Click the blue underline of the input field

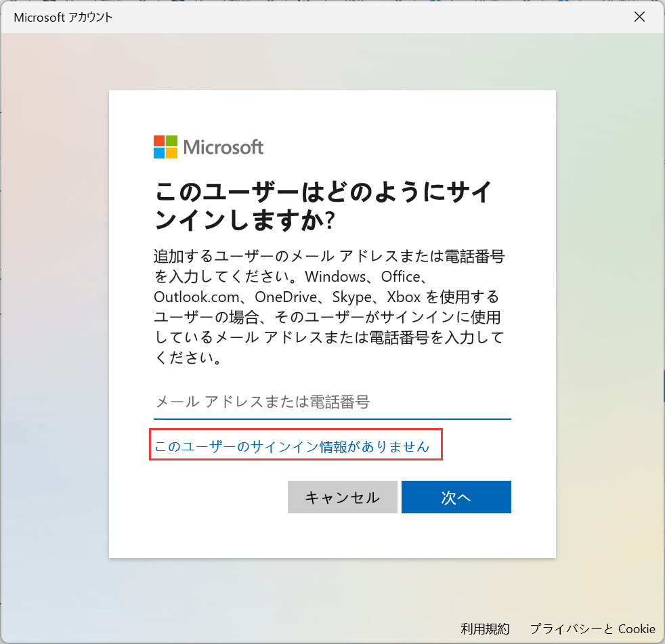coord(332,418)
